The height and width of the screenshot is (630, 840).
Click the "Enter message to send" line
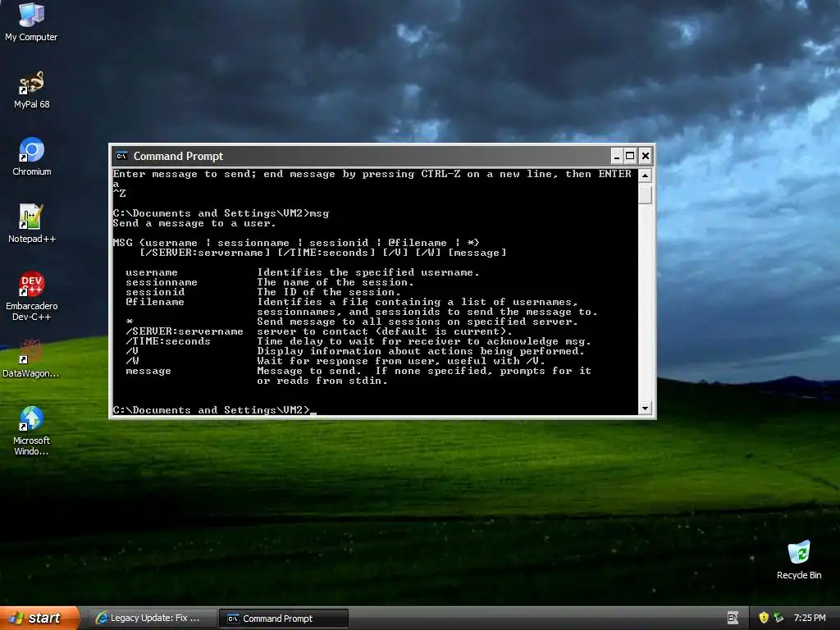[372, 174]
